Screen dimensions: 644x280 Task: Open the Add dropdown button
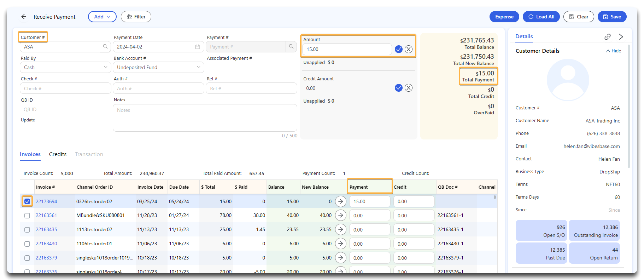[x=102, y=17]
